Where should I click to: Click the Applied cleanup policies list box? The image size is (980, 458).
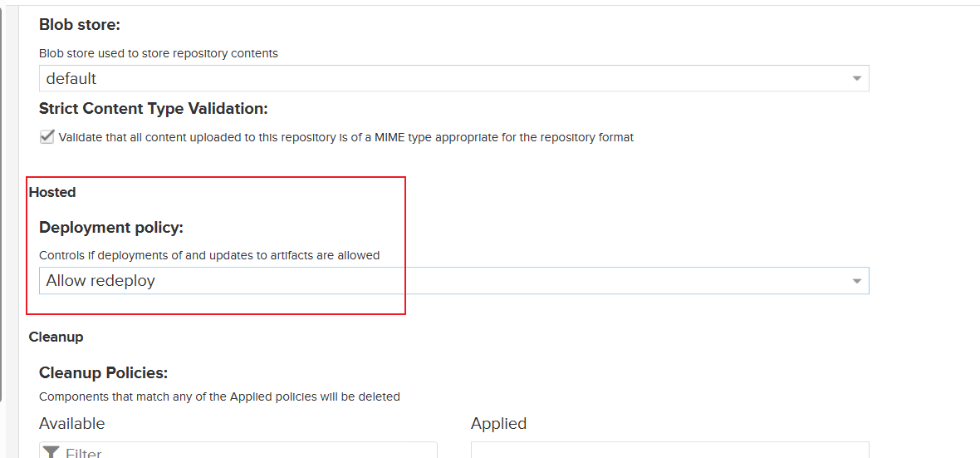tap(669, 451)
